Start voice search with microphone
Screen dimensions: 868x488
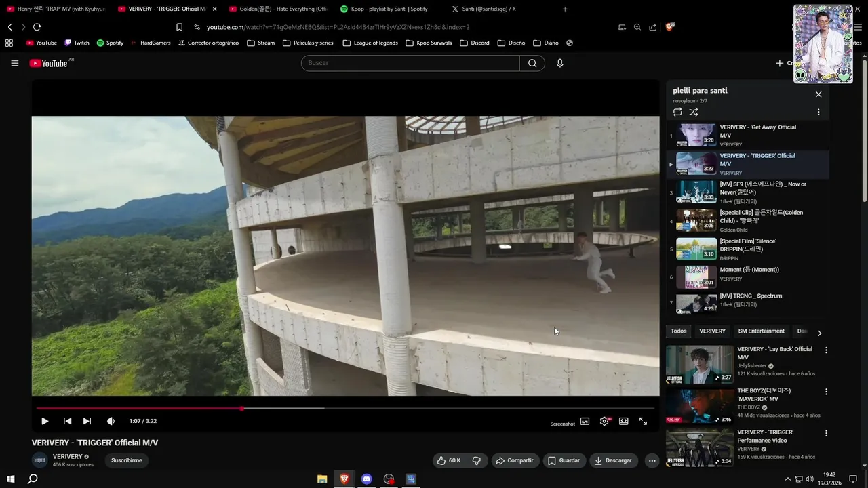[x=559, y=63]
